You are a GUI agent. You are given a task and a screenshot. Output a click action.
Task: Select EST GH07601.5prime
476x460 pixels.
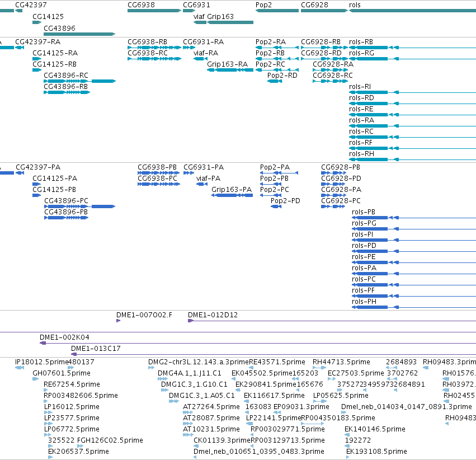tap(35, 379)
